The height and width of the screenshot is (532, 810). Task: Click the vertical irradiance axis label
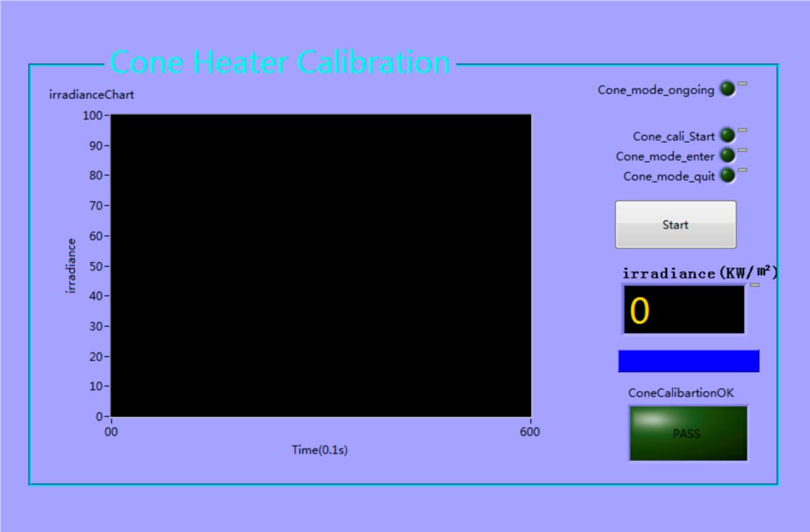tap(71, 266)
